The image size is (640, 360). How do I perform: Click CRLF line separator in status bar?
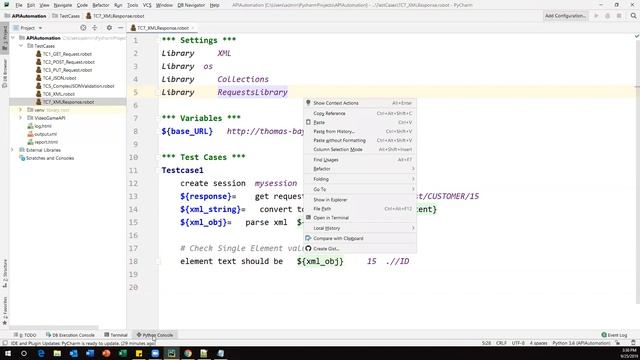click(x=501, y=343)
